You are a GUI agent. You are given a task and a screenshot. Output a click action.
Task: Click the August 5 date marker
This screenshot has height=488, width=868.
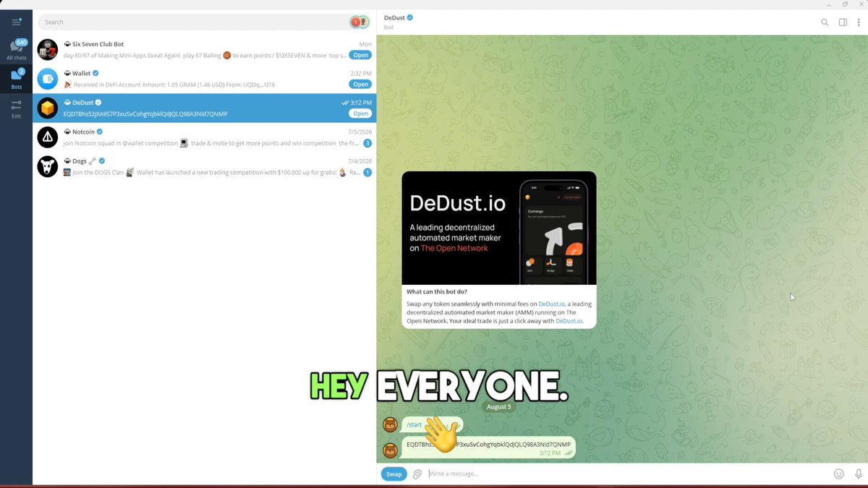click(499, 407)
